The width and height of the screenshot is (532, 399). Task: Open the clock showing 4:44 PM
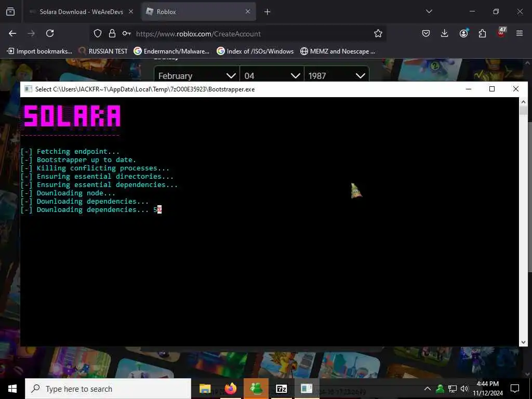click(x=488, y=389)
